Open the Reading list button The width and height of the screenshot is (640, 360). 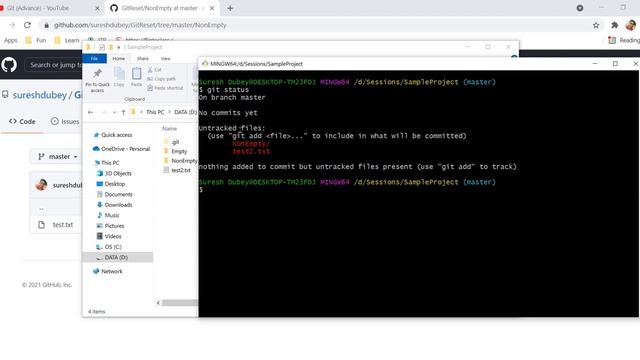click(x=624, y=40)
